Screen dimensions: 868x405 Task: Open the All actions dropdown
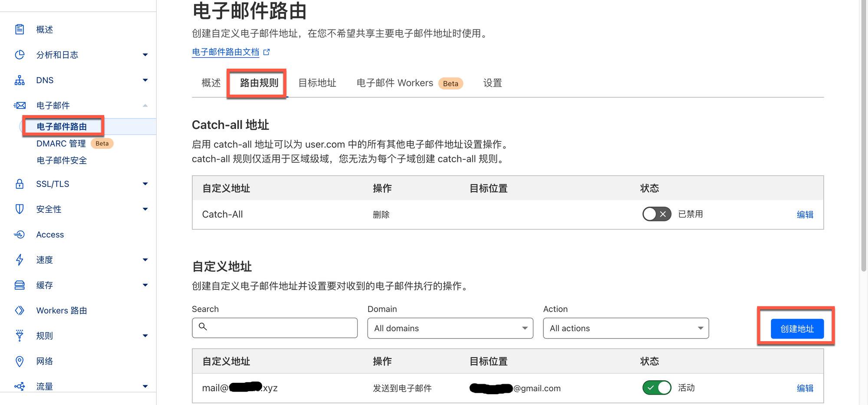pos(626,328)
